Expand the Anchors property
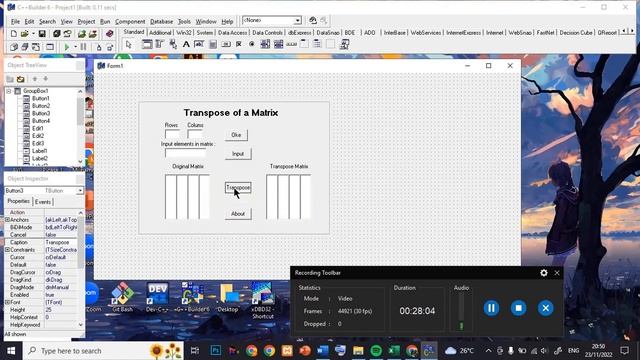This screenshot has height=360, width=640. [x=7, y=220]
